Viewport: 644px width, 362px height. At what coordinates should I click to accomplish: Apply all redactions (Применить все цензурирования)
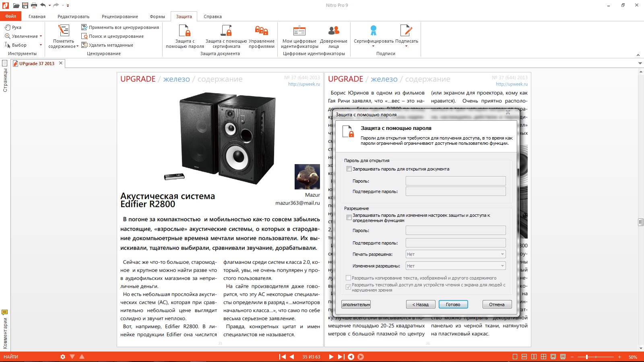click(x=120, y=27)
